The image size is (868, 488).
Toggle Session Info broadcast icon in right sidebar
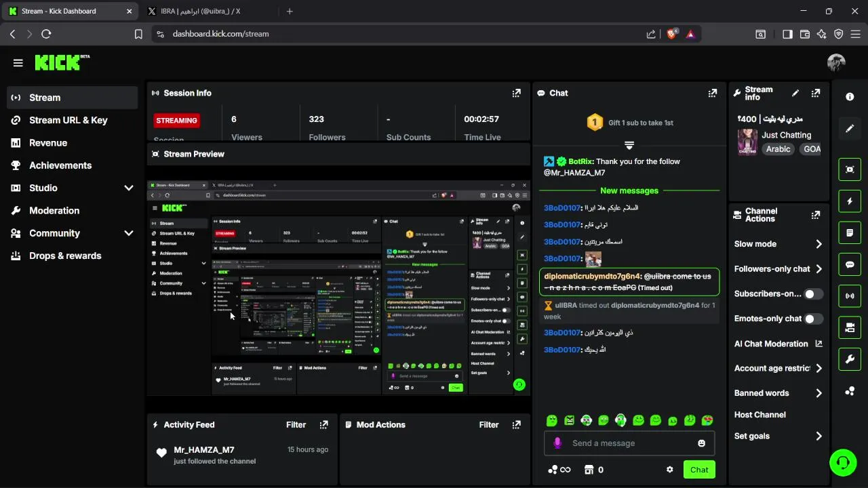coord(850,296)
